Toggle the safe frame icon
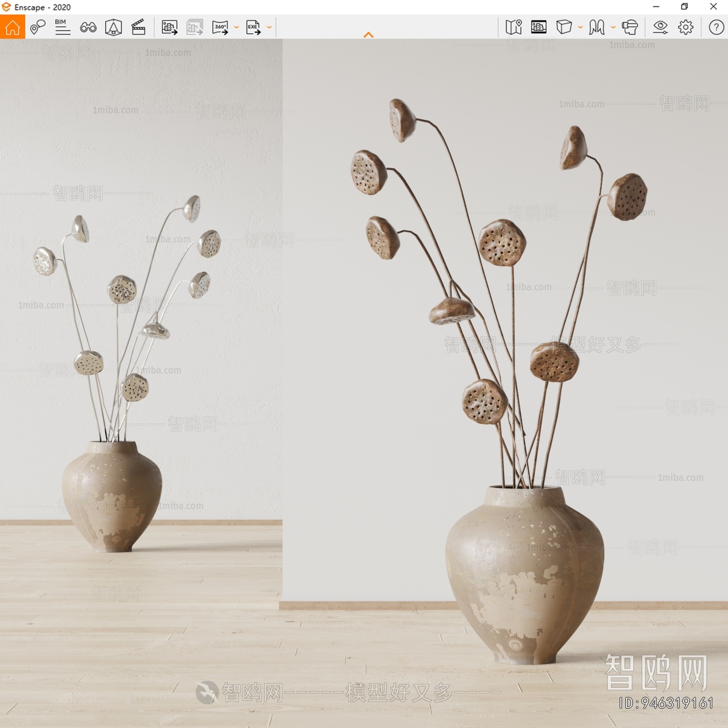 click(539, 27)
